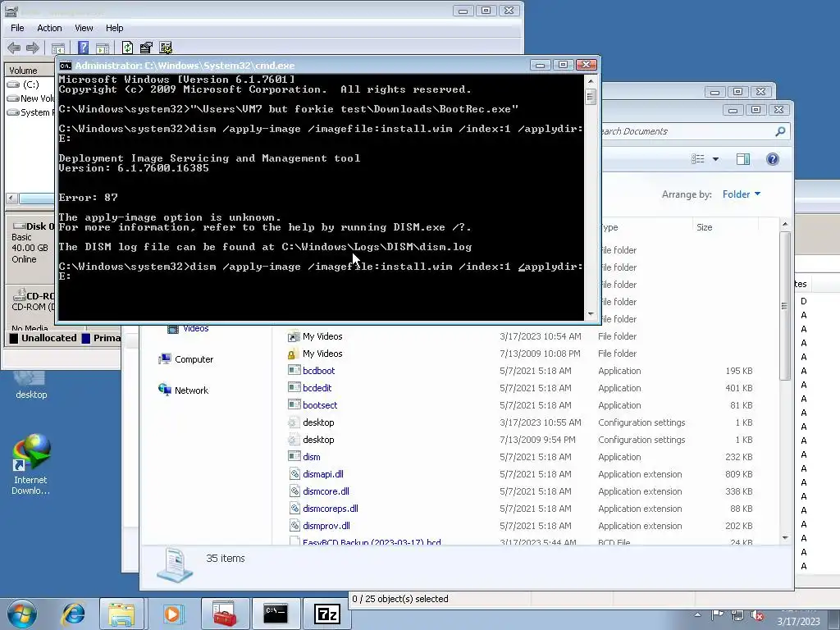Click the left arrow of Disk Management horizontal scrollbar
The image size is (840, 630).
pos(11,199)
